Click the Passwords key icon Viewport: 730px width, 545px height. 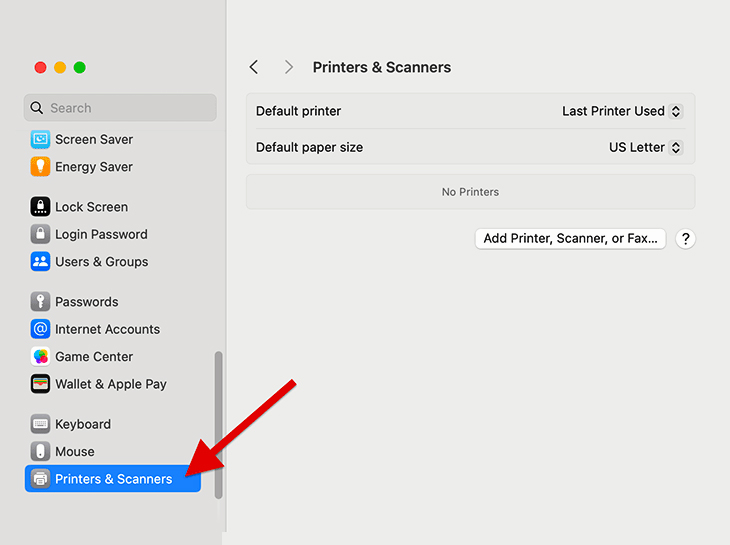pos(40,302)
